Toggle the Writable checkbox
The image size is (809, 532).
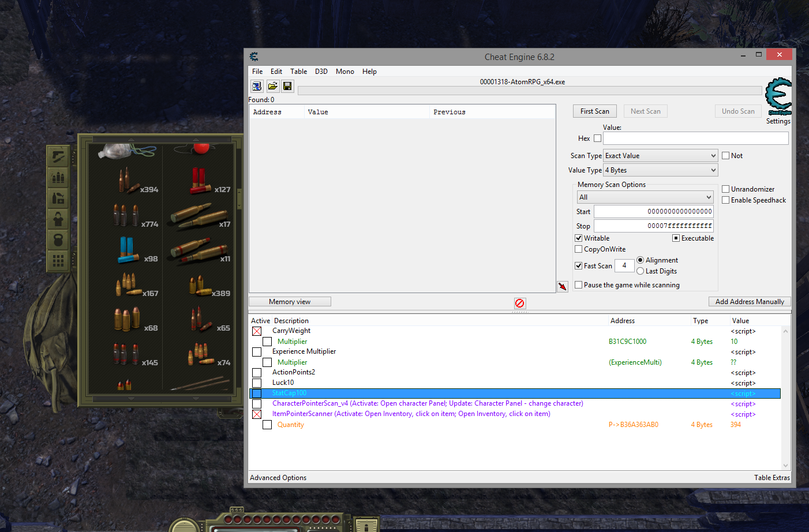point(579,238)
